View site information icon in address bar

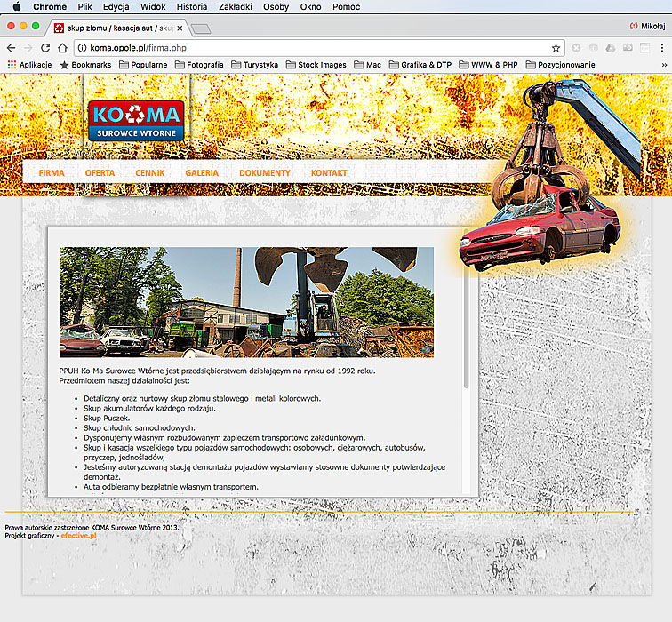click(83, 48)
